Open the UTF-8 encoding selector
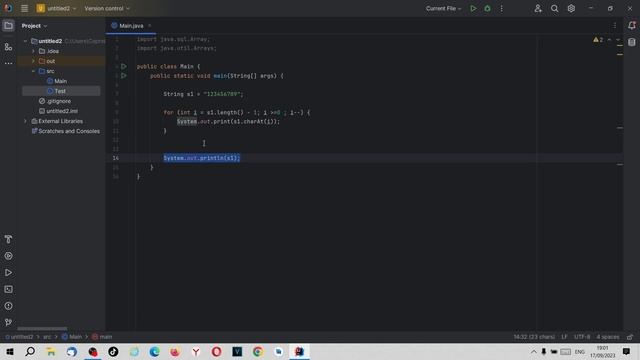The height and width of the screenshot is (360, 640). point(582,337)
